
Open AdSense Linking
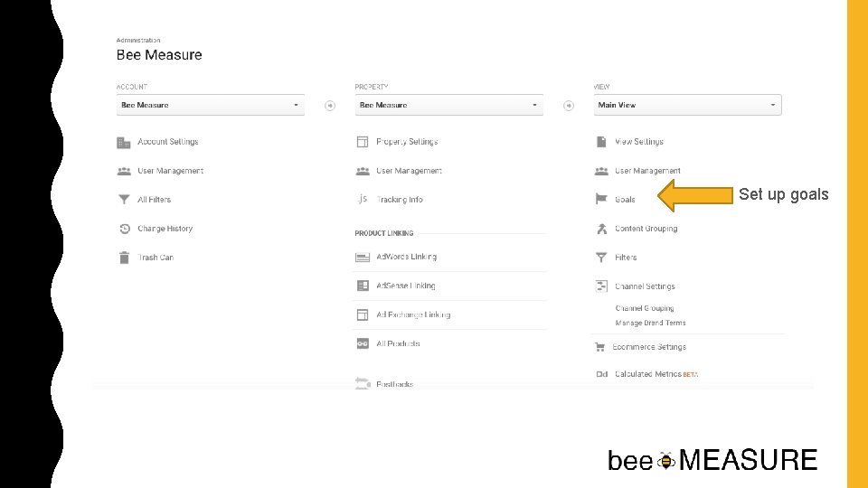click(x=406, y=286)
